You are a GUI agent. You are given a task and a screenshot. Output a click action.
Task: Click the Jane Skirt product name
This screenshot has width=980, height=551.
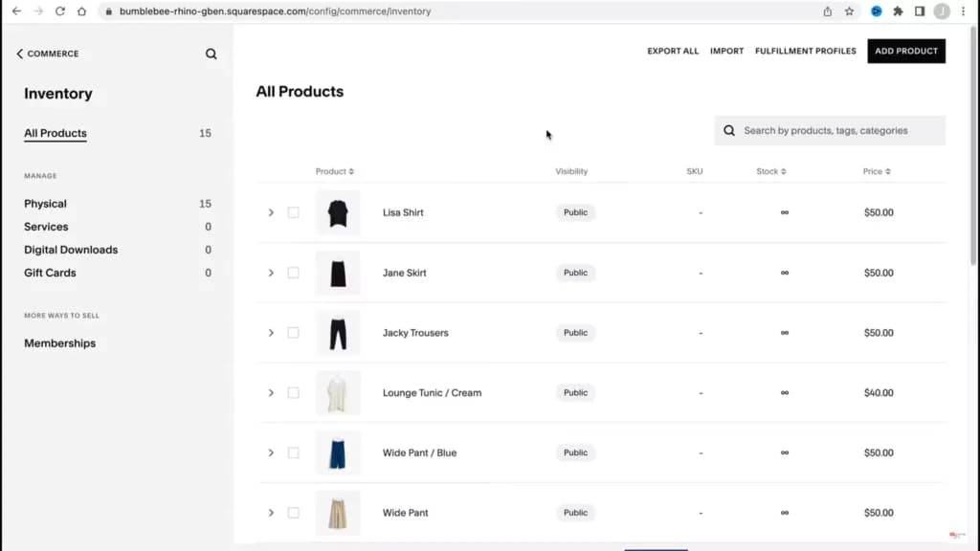405,273
